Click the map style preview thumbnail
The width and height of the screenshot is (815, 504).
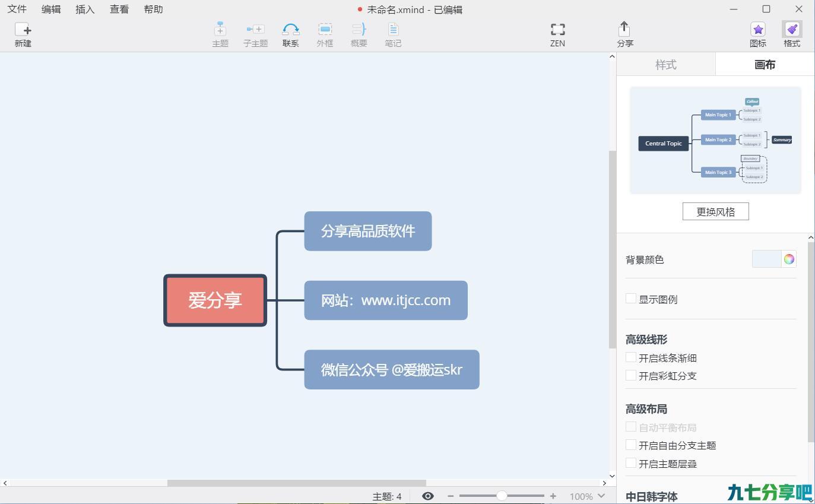point(715,140)
